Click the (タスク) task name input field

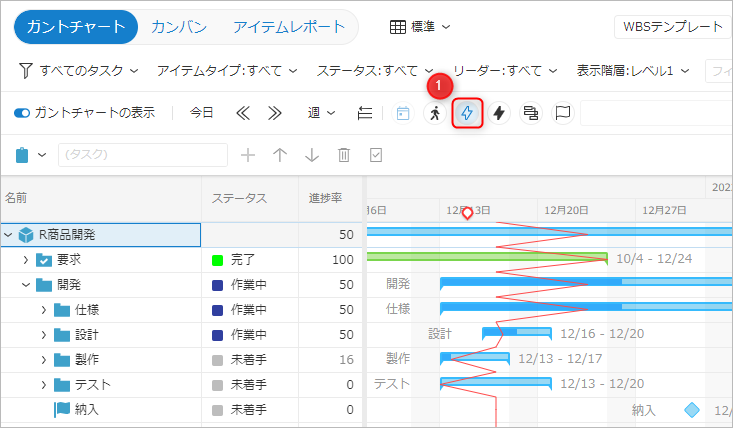pos(142,155)
